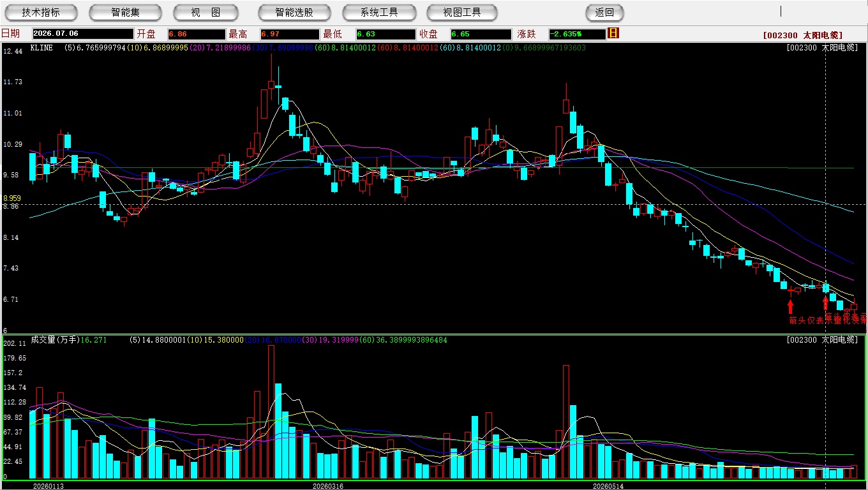Open the 系统工具 menu
The height and width of the screenshot is (490, 868).
coord(379,12)
